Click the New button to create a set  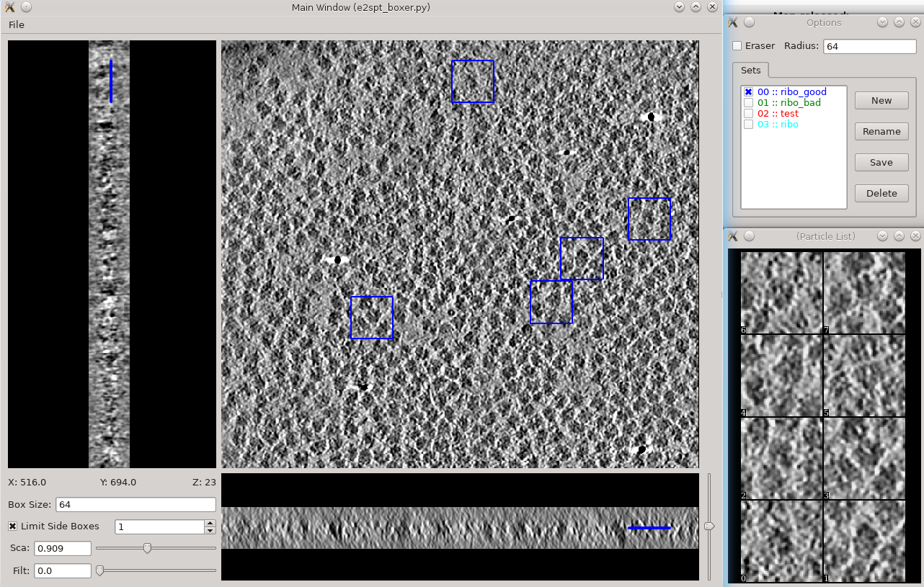click(881, 101)
